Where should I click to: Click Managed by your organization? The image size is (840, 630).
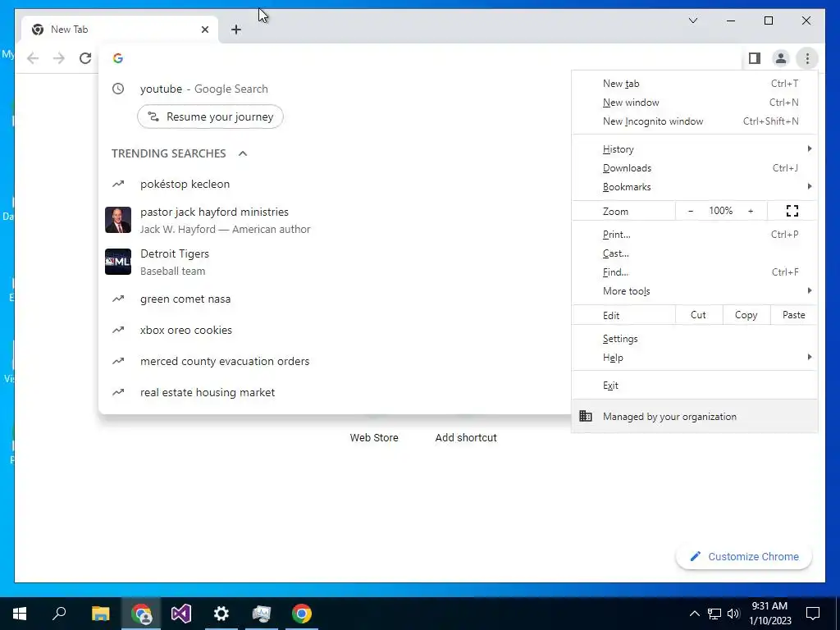click(x=695, y=416)
